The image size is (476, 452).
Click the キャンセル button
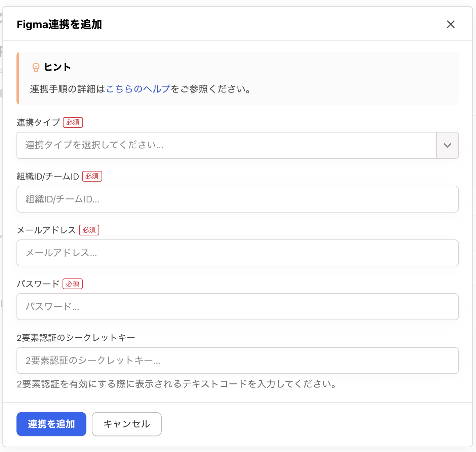pyautogui.click(x=127, y=424)
